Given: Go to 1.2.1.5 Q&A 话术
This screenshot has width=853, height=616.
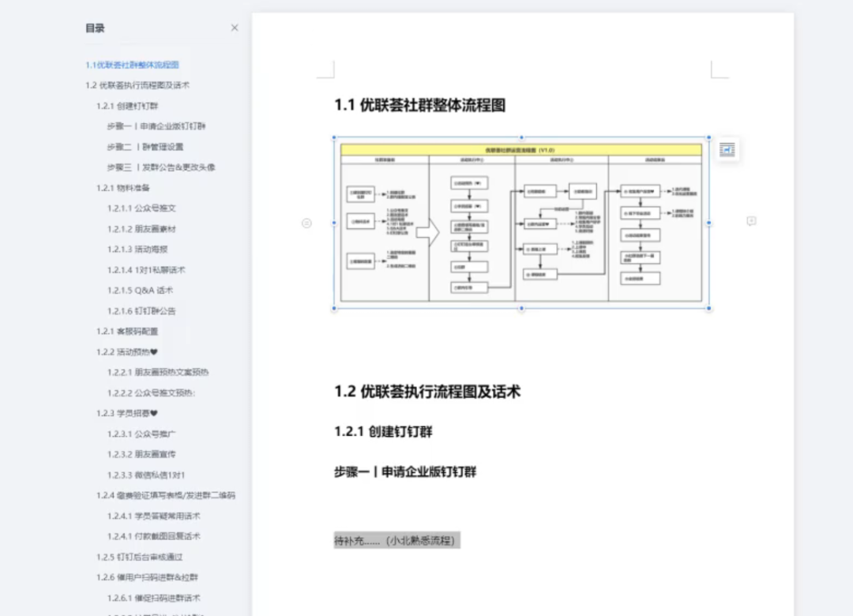Looking at the screenshot, I should pos(140,291).
